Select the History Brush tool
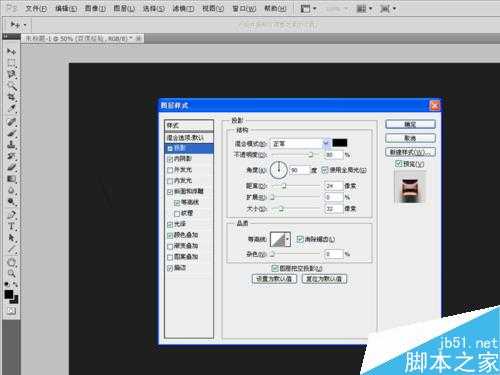This screenshot has height=375, width=500. pos(11,156)
